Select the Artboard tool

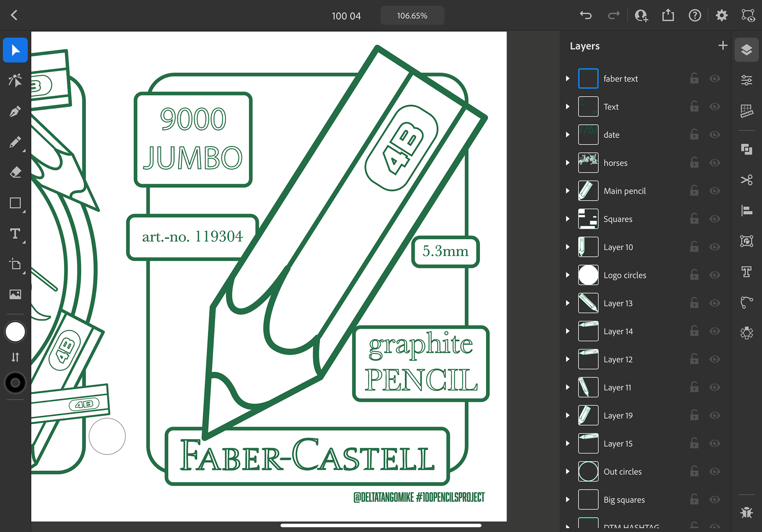coord(15,264)
